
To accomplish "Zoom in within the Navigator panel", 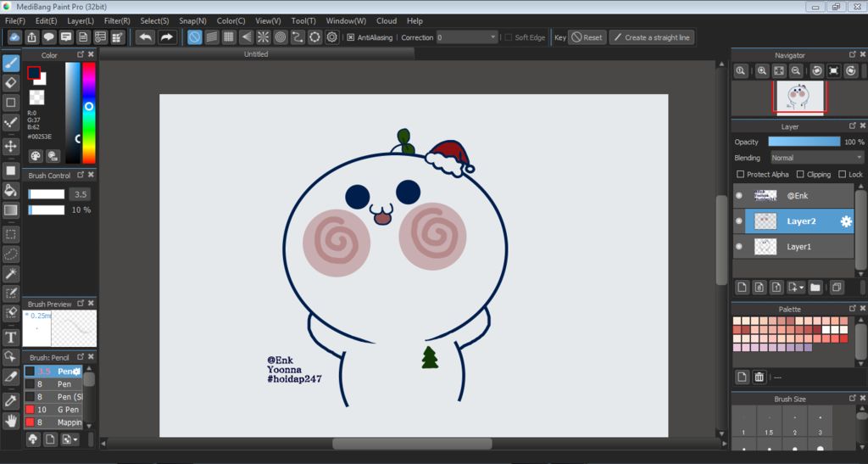I will 762,71.
